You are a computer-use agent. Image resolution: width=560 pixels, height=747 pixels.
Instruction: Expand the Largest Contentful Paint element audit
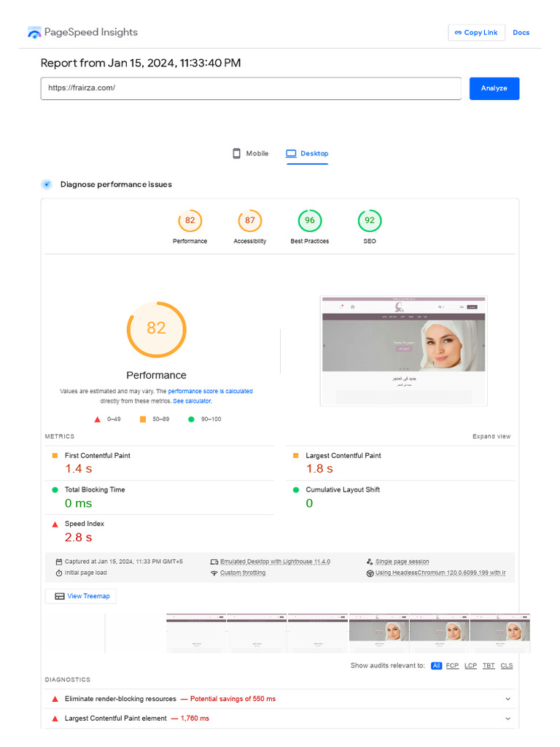(x=280, y=719)
